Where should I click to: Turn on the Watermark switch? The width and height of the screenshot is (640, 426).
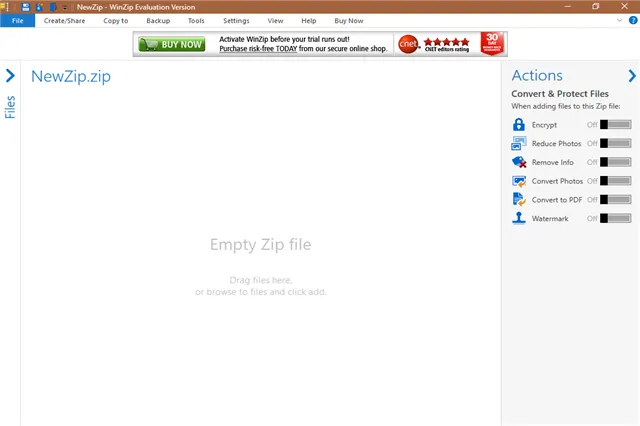tap(616, 218)
